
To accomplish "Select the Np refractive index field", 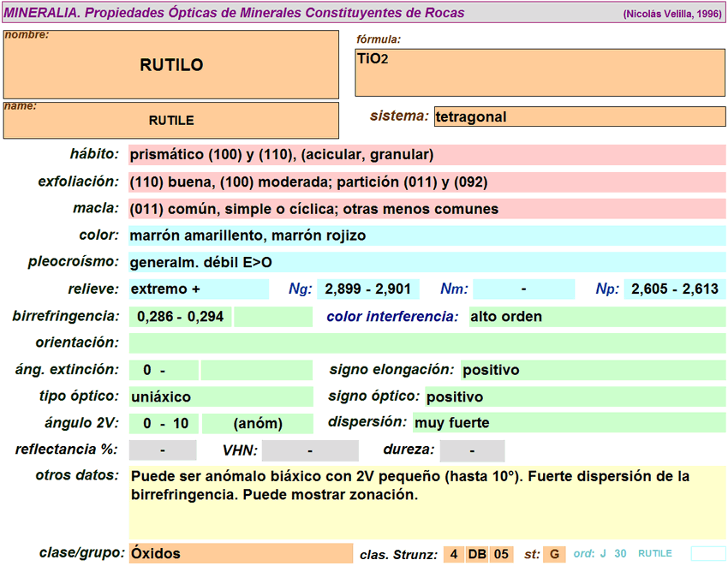I will pos(674,289).
